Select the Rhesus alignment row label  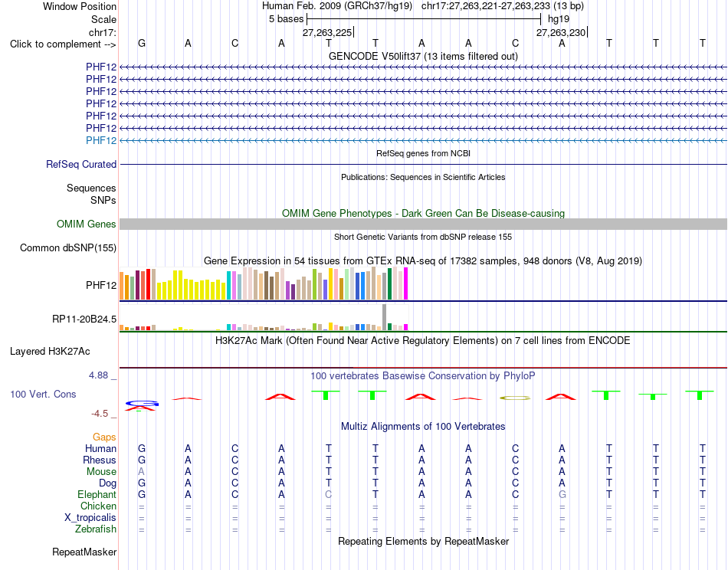tap(100, 460)
